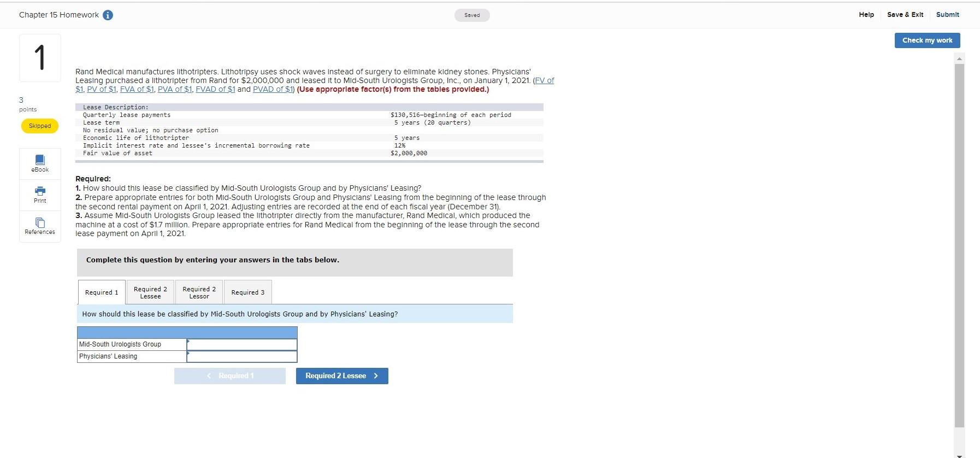Image resolution: width=980 pixels, height=458 pixels.
Task: Open Physicians' Leasing classification dropdown
Action: 242,356
